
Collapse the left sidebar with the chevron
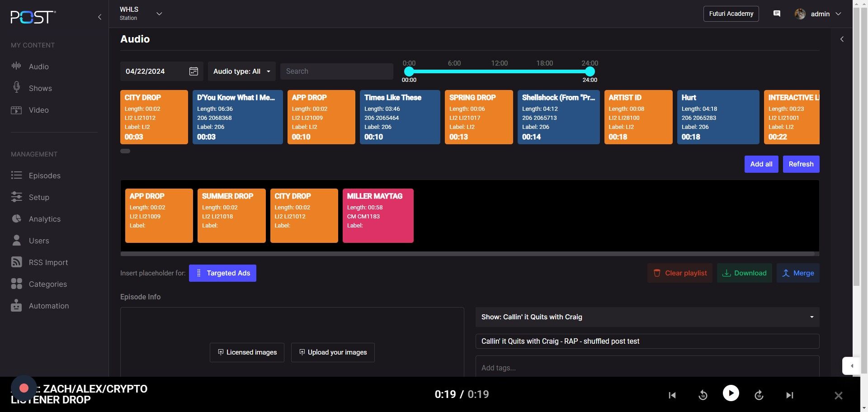point(99,17)
